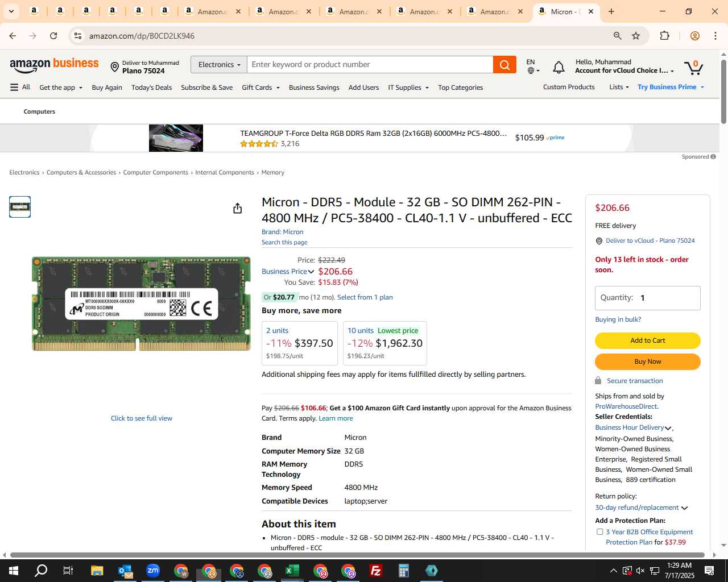Go back with browser back arrow
Viewport: 728px width, 582px height.
13,36
